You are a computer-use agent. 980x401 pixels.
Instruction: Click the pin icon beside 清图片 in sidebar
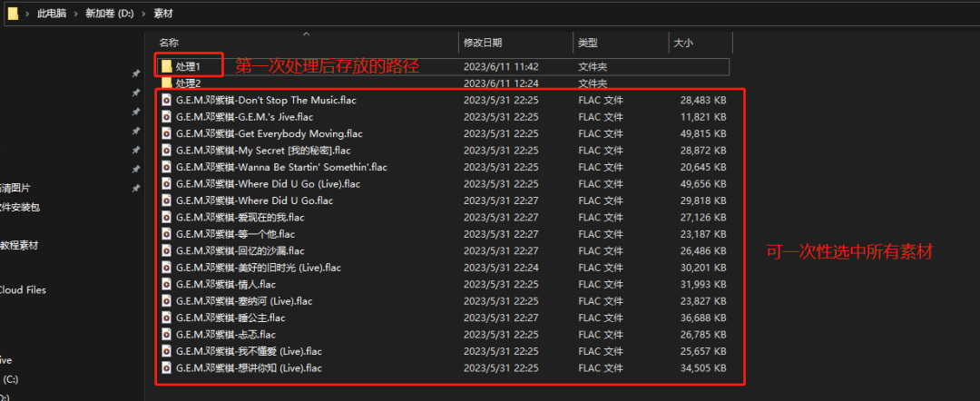[135, 188]
